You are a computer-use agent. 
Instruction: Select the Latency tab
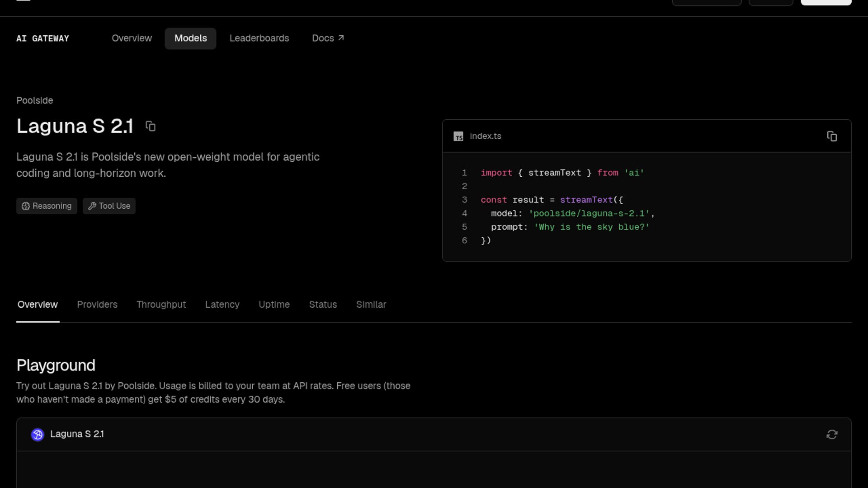(x=222, y=305)
